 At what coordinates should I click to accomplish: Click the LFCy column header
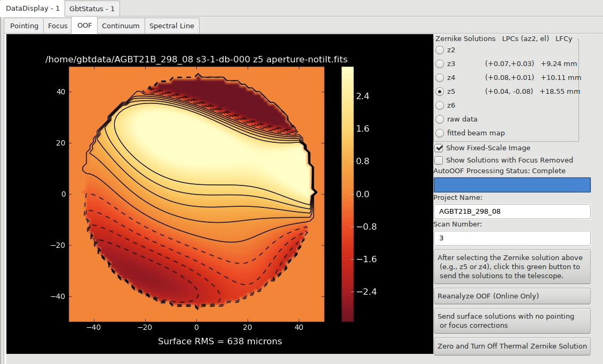point(564,39)
